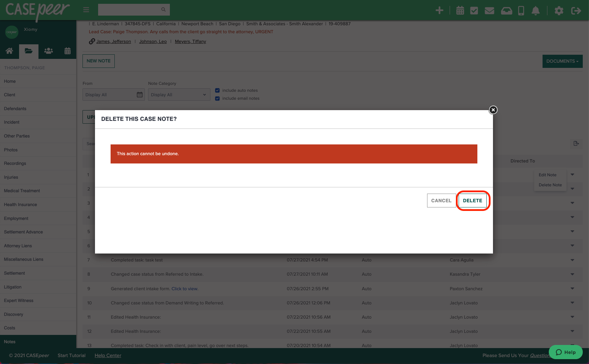Open settings with the gear icon
The width and height of the screenshot is (589, 364).
[559, 10]
